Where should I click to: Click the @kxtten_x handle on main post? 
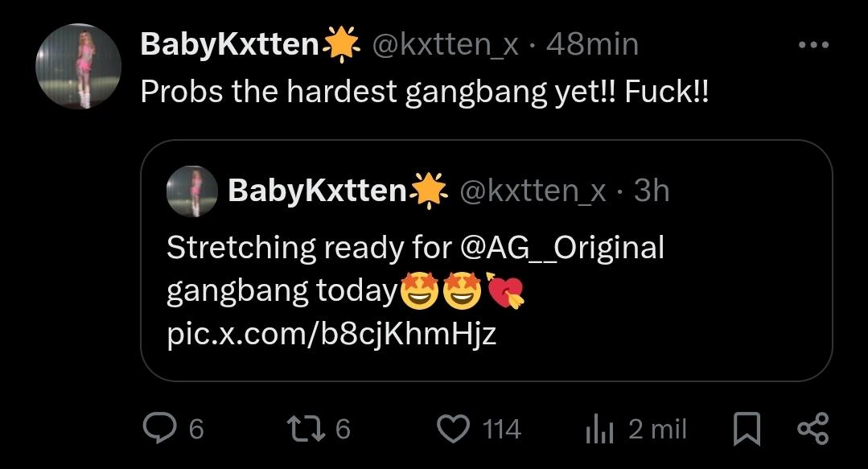(x=443, y=45)
